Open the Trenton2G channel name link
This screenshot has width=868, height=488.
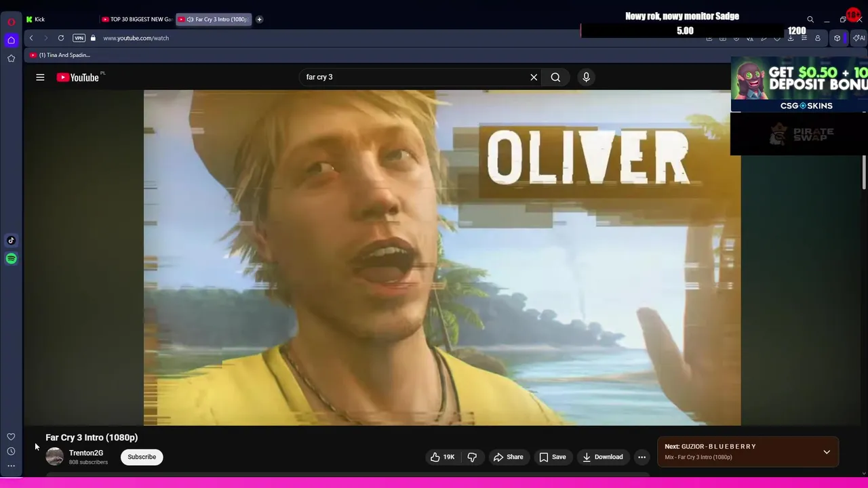pyautogui.click(x=86, y=453)
